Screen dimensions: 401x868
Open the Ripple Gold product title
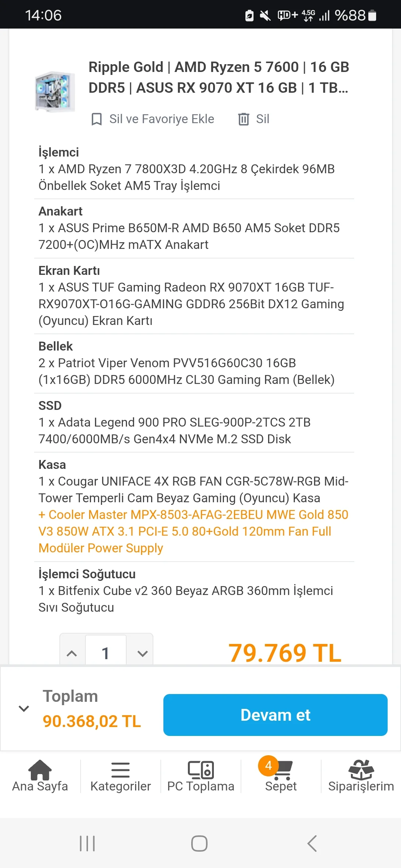point(219,78)
